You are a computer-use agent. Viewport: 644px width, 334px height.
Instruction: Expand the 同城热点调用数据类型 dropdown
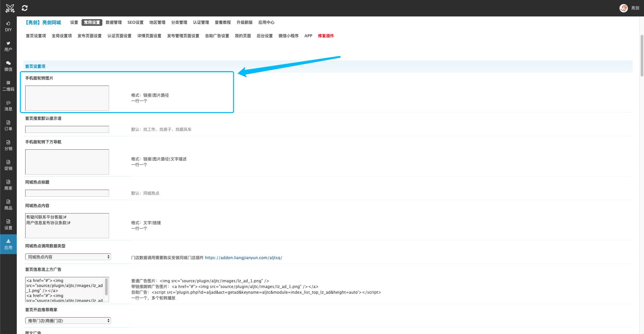(68, 257)
